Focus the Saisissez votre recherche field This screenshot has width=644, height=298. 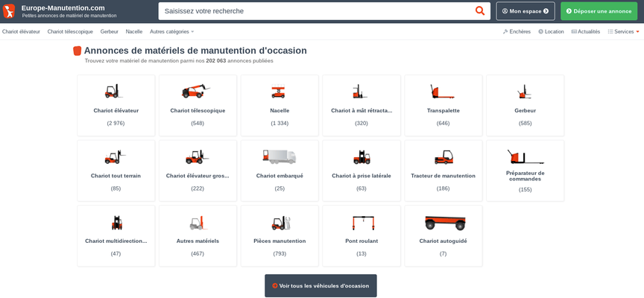click(316, 11)
